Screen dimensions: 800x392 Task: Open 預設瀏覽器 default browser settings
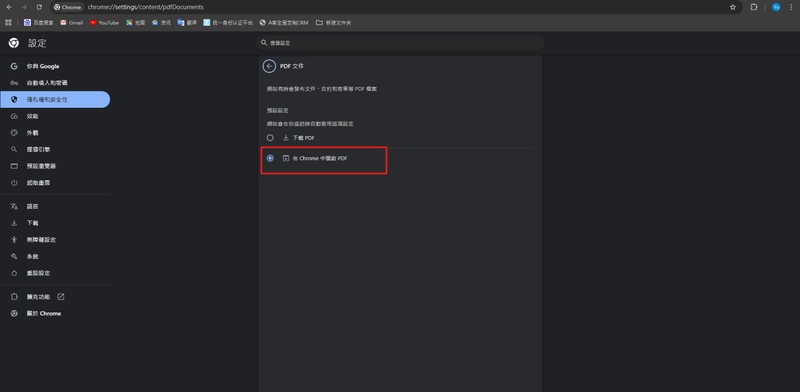point(55,166)
